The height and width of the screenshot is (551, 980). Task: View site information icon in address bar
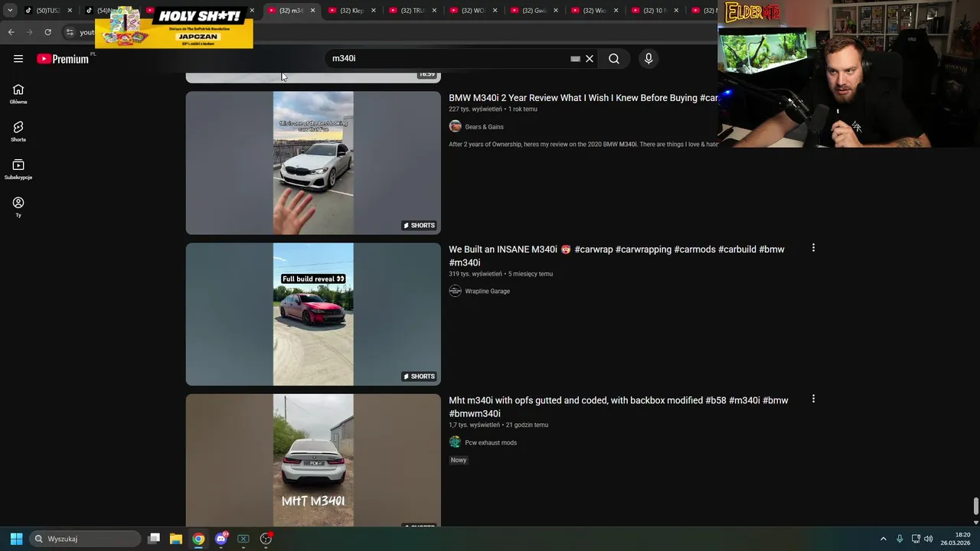(69, 32)
